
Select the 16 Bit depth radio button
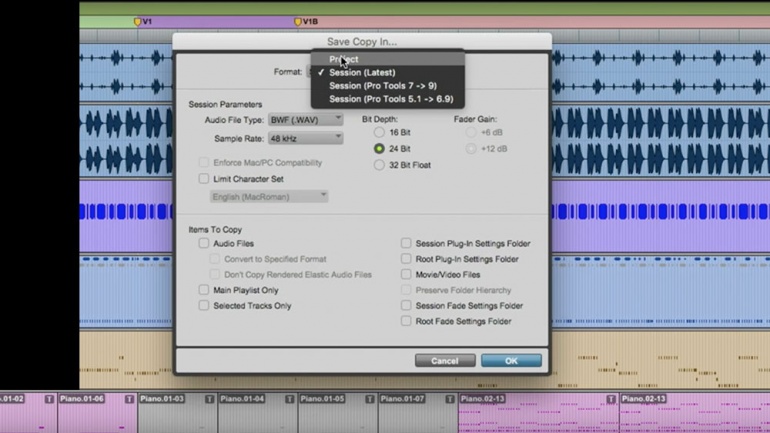(379, 132)
